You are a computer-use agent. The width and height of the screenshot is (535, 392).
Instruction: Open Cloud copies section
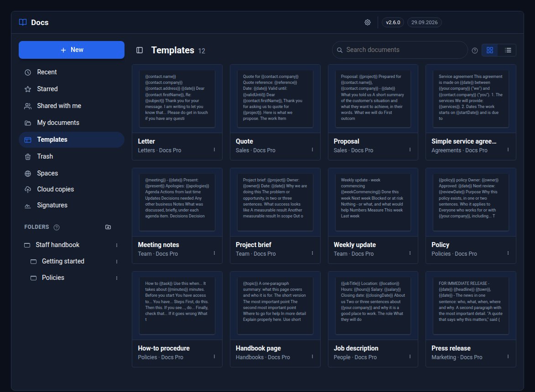click(x=72, y=189)
